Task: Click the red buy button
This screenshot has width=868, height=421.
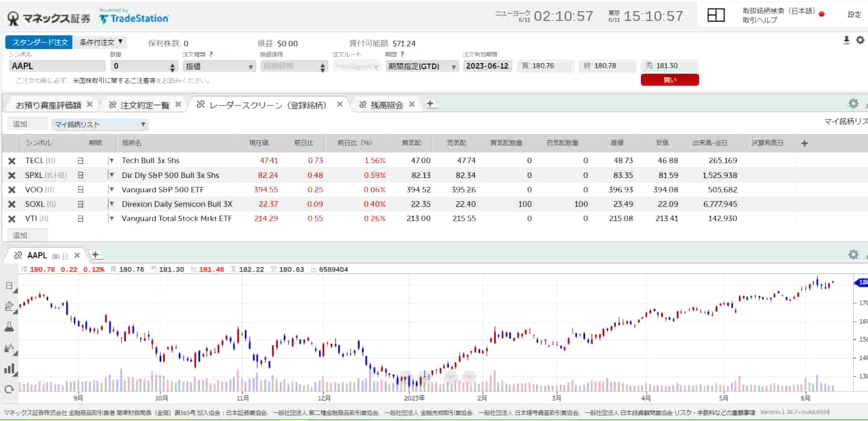Action: pyautogui.click(x=670, y=80)
